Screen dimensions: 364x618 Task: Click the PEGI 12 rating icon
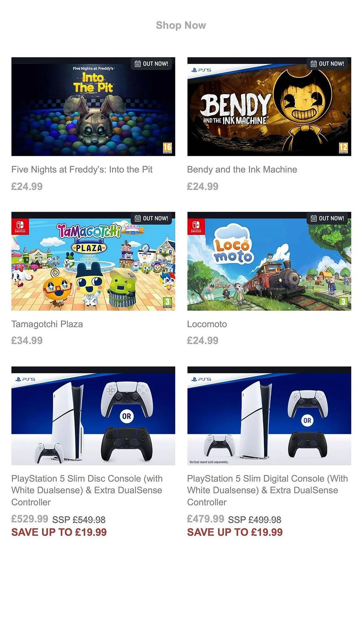click(343, 148)
